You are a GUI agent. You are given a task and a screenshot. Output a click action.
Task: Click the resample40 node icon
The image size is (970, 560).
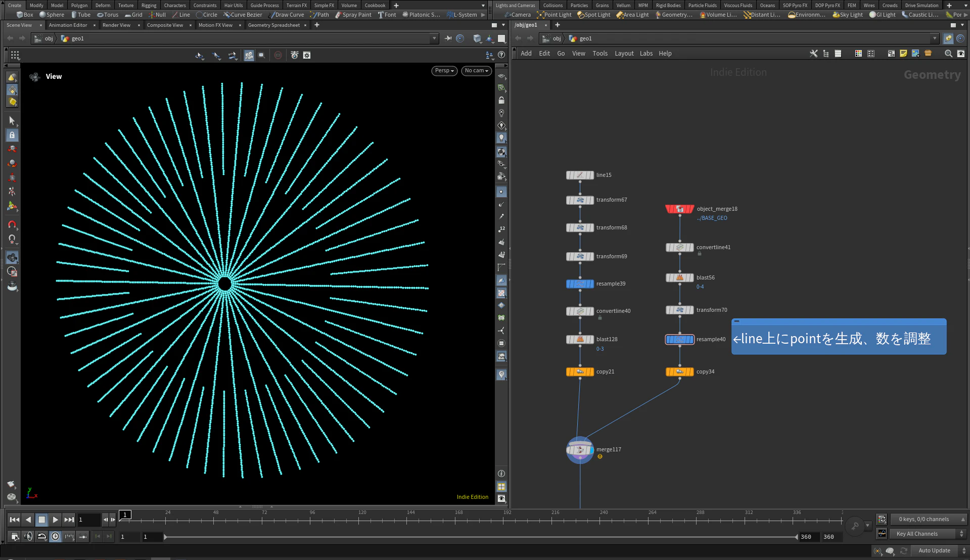[679, 340]
